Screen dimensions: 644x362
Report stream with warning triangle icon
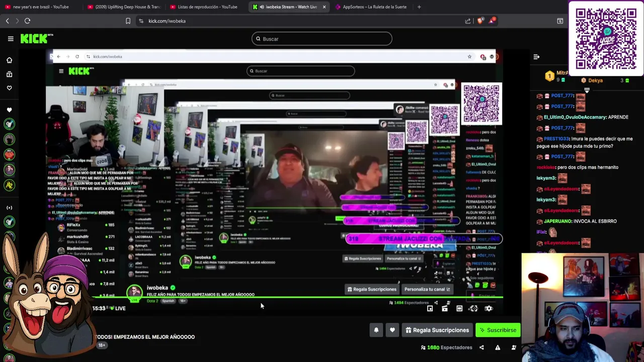pyautogui.click(x=498, y=347)
